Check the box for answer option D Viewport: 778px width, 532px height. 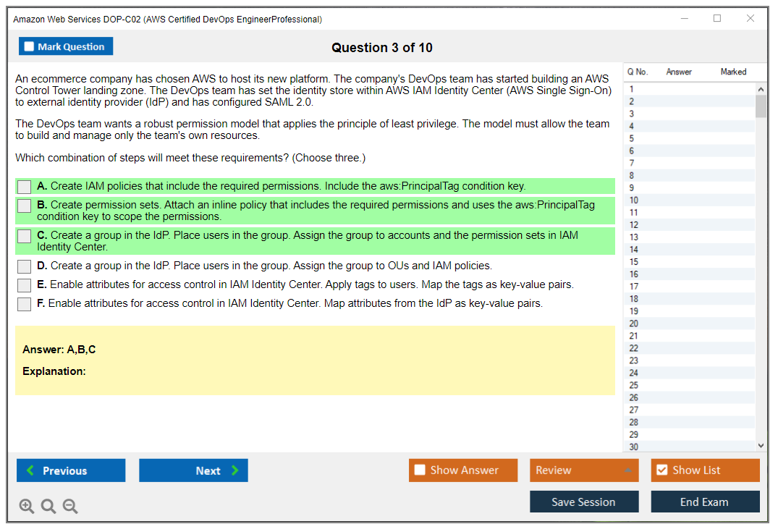[25, 266]
